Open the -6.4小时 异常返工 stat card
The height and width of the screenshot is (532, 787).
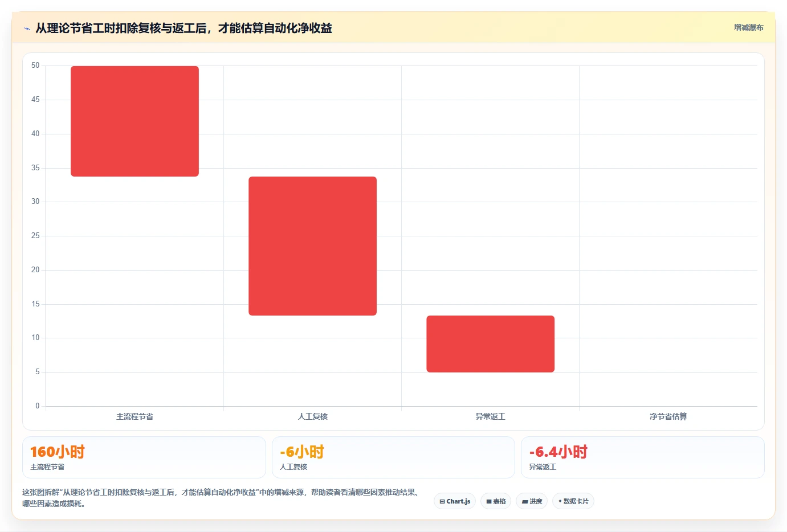643,457
